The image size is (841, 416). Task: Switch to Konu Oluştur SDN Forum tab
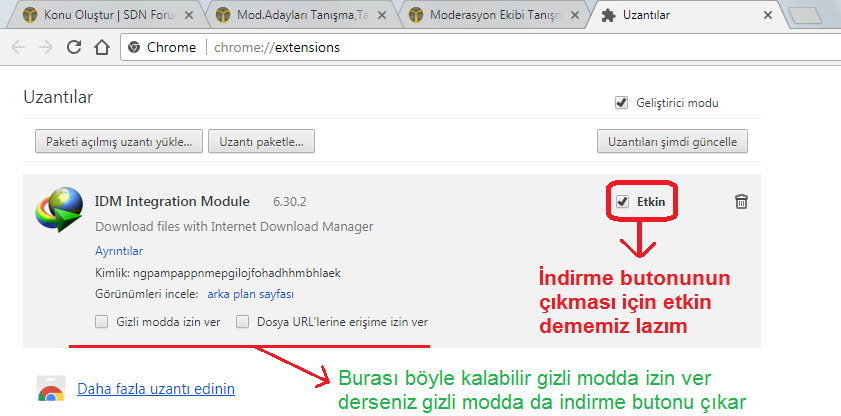(x=107, y=16)
